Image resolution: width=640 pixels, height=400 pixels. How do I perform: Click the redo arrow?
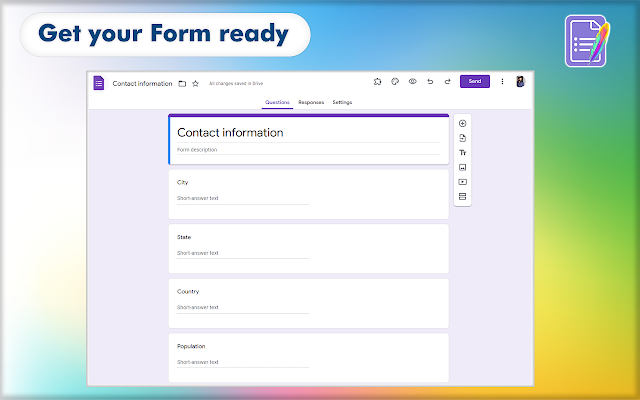coord(447,82)
